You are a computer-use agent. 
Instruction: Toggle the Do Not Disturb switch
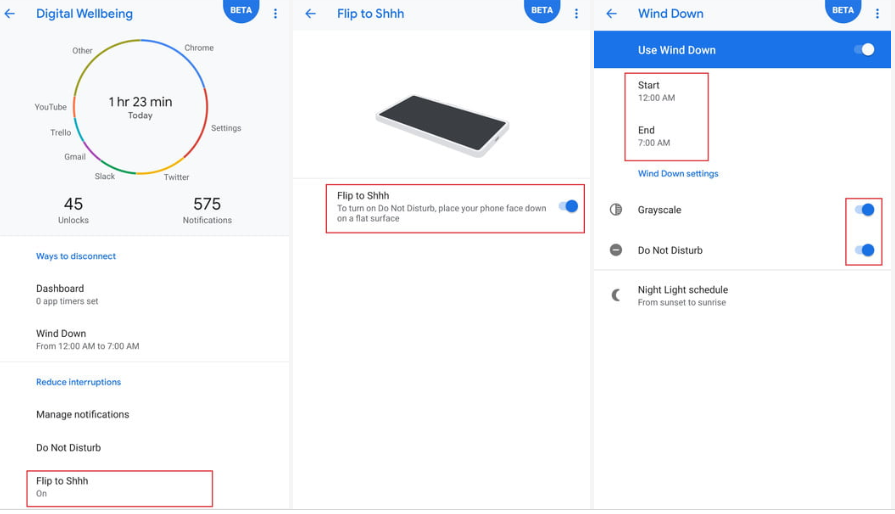(x=864, y=250)
